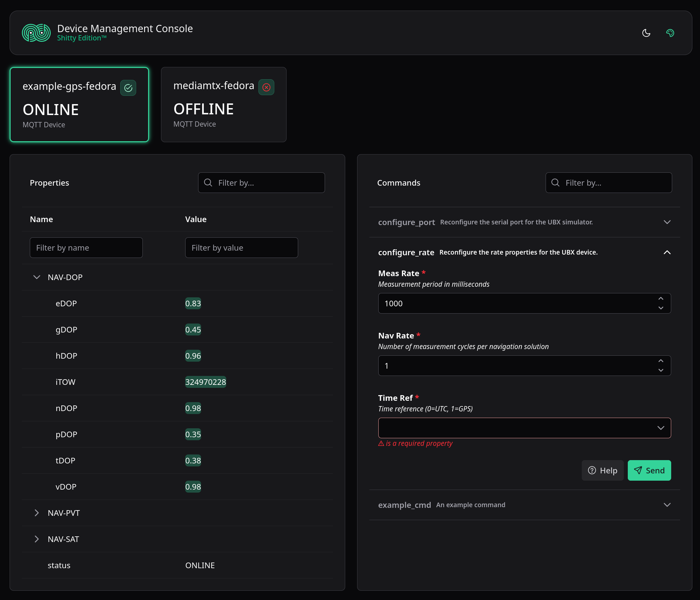The height and width of the screenshot is (600, 700).
Task: Collapse the configure_rate command section
Action: tap(667, 252)
